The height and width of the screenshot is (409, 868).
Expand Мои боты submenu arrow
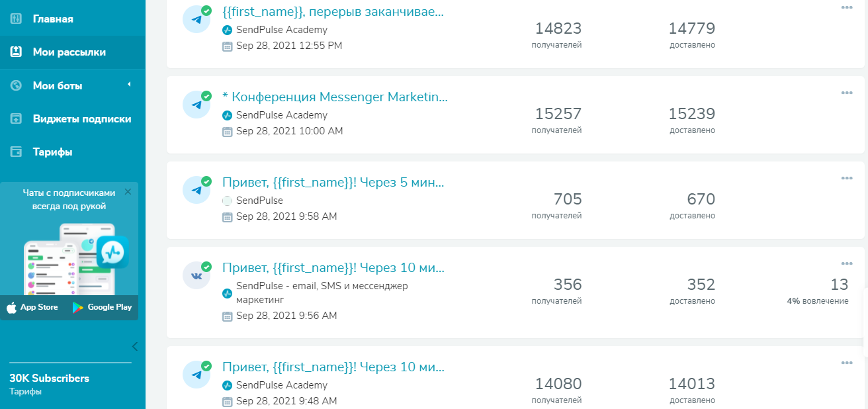pyautogui.click(x=130, y=85)
